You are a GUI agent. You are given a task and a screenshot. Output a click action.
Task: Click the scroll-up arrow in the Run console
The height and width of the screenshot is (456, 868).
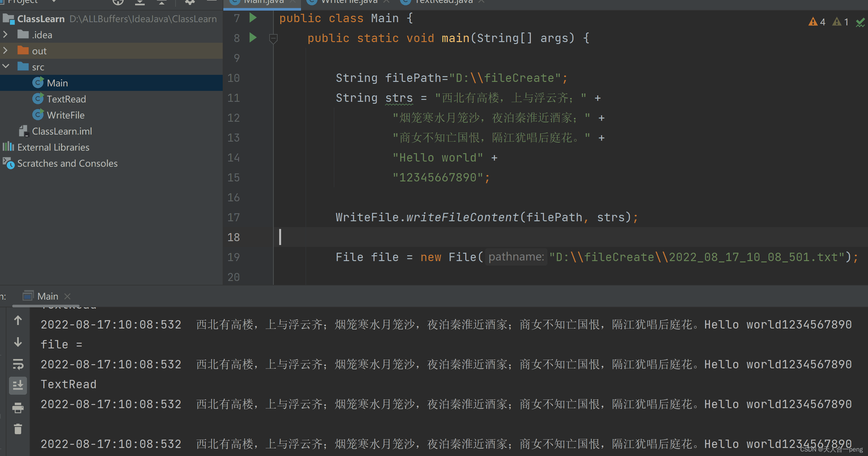18,320
